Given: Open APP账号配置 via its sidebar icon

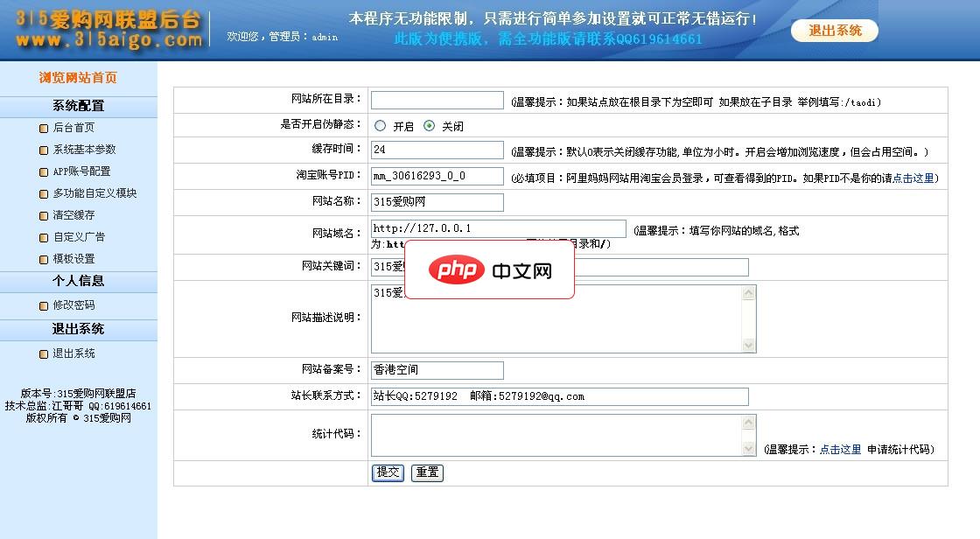Looking at the screenshot, I should pos(44,171).
